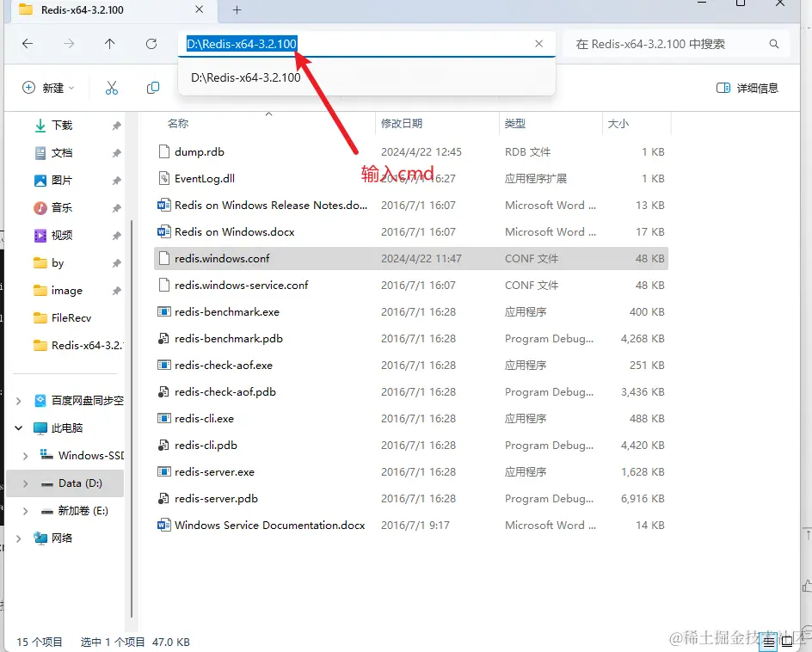Viewport: 812px width, 652px height.
Task: Click the search magnifier icon
Action: click(774, 44)
